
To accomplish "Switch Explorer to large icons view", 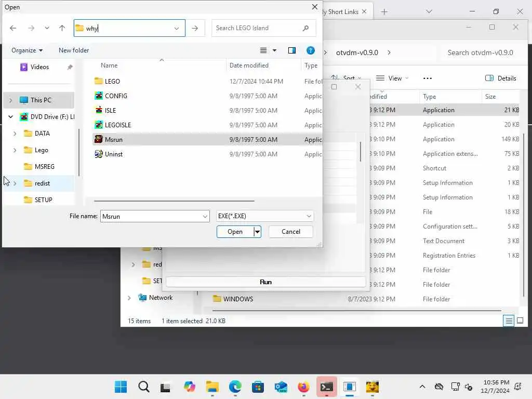I will coord(520,321).
